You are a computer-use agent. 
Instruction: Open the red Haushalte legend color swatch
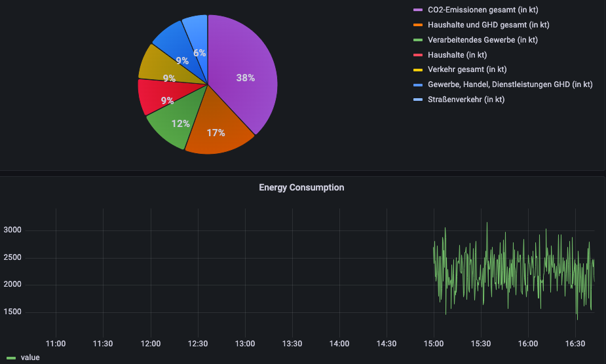[x=417, y=56]
